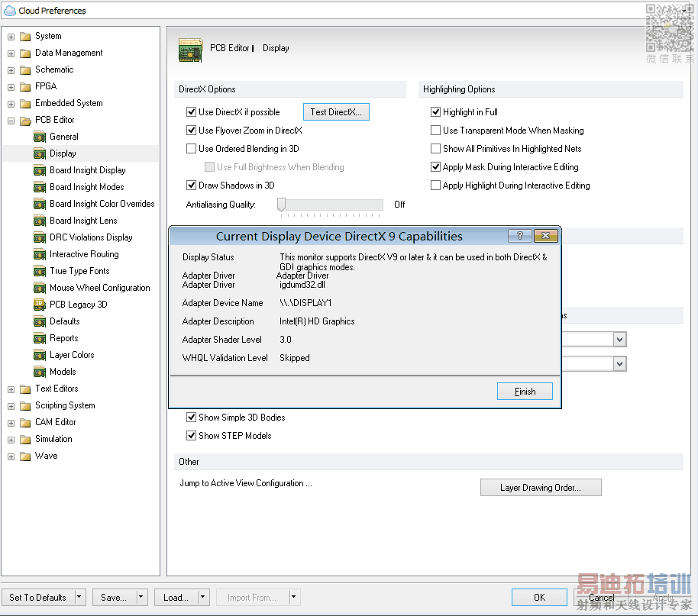The width and height of the screenshot is (698, 616).
Task: Click the Test DirectX button
Action: [336, 111]
